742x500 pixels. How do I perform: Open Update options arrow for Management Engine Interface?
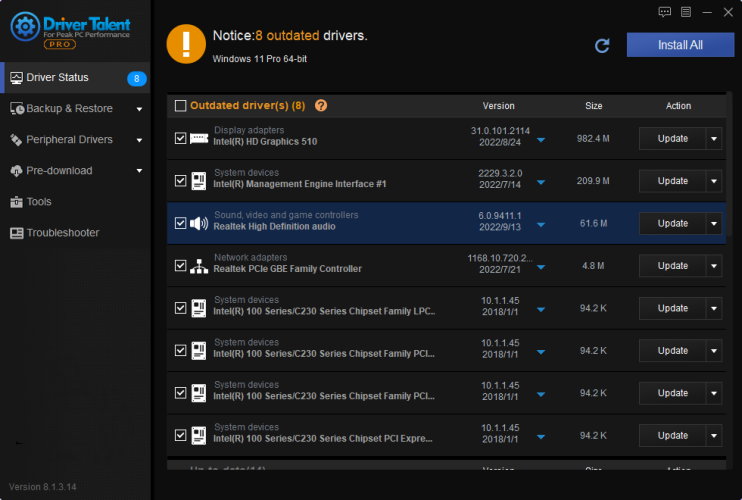tap(714, 181)
